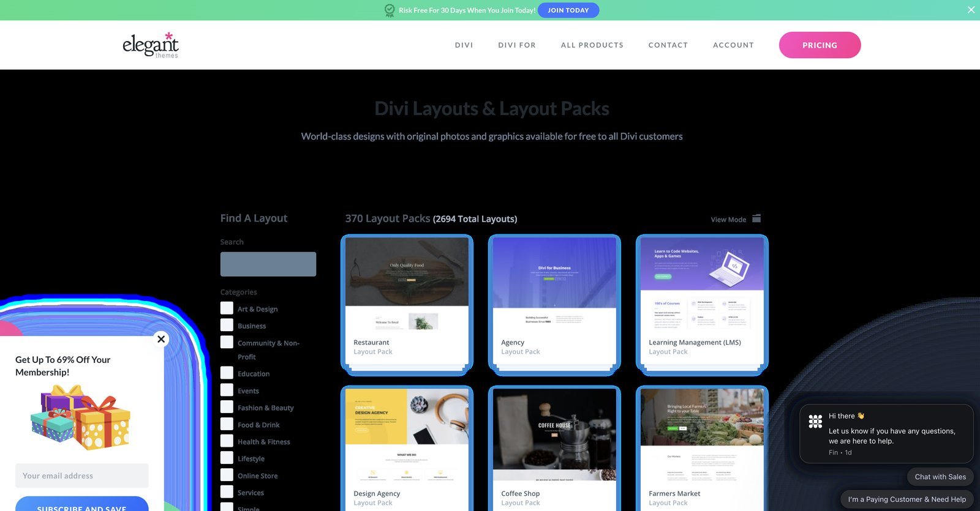Click the Farmers Market pack title
The image size is (980, 511).
point(674,494)
